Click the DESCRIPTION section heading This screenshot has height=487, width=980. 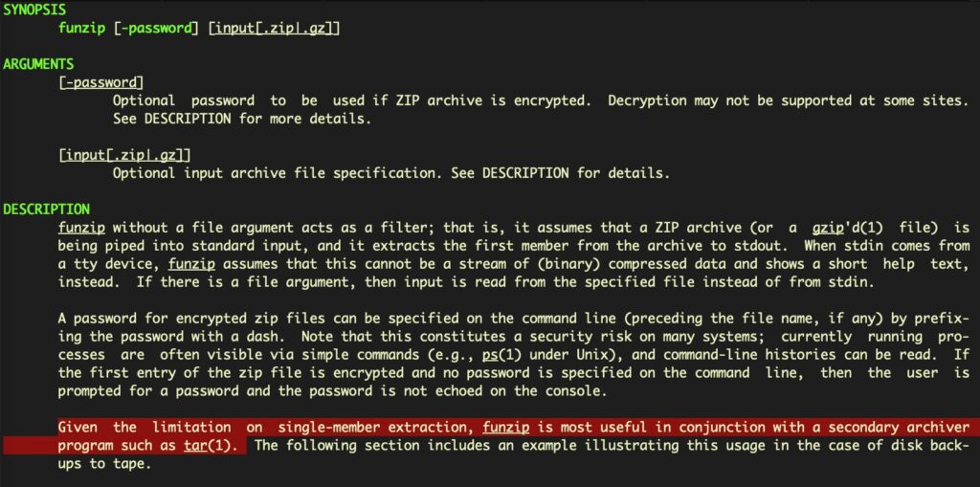(46, 209)
